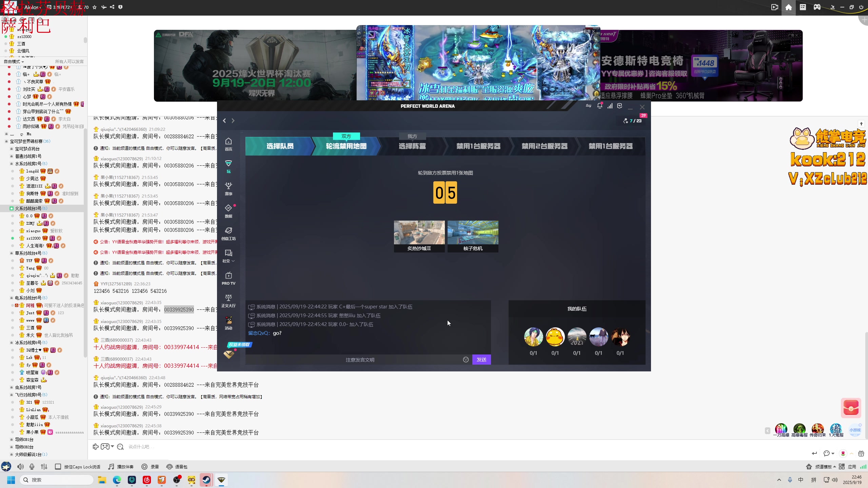Collapse the 宝可梦世界锦标赛 channel group

(6, 141)
